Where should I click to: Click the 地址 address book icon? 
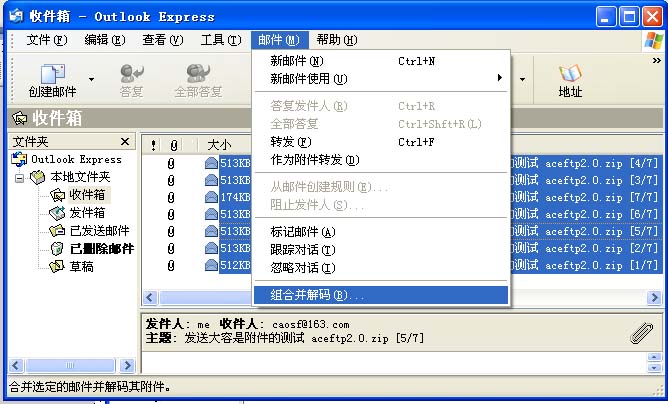(570, 74)
